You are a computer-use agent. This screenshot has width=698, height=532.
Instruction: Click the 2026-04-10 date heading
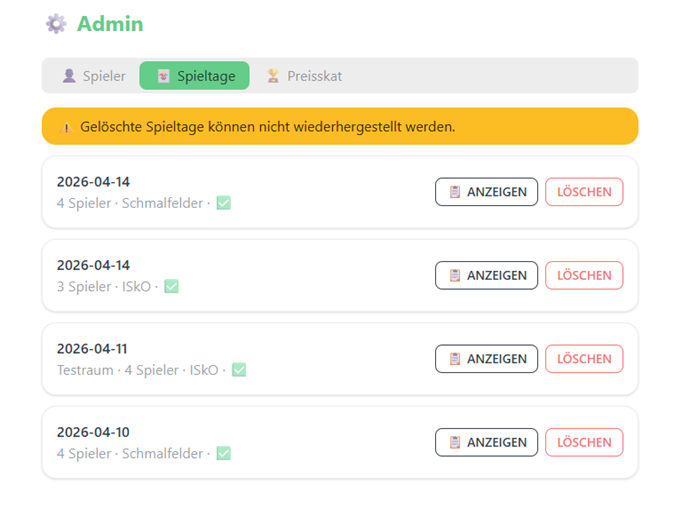(x=93, y=432)
